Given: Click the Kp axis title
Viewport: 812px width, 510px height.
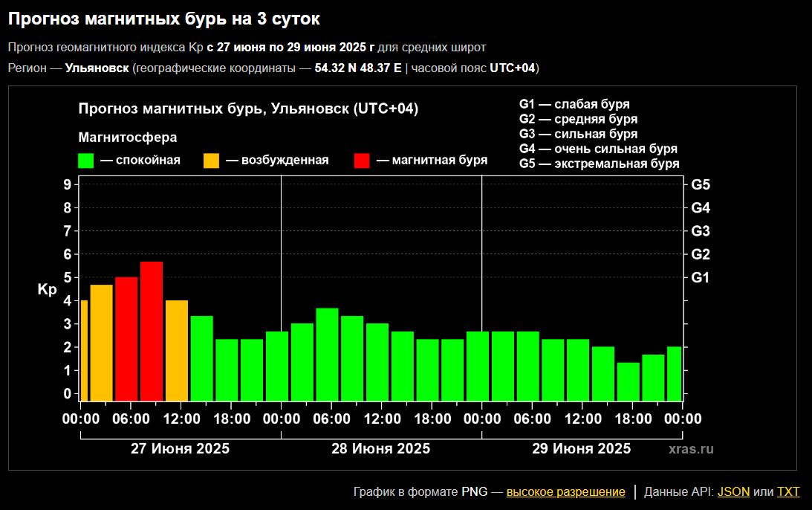Looking at the screenshot, I should point(47,290).
